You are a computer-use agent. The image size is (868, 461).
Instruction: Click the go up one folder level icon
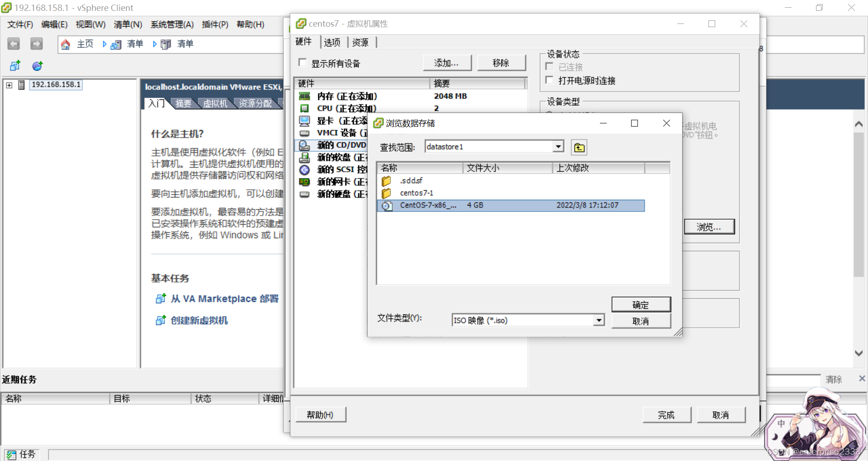tap(579, 148)
